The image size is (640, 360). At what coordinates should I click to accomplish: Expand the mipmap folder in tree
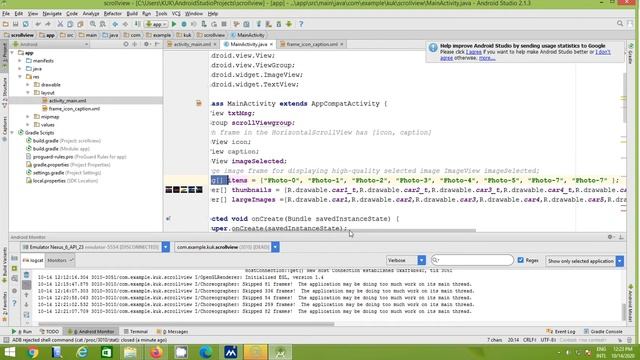pyautogui.click(x=28, y=117)
